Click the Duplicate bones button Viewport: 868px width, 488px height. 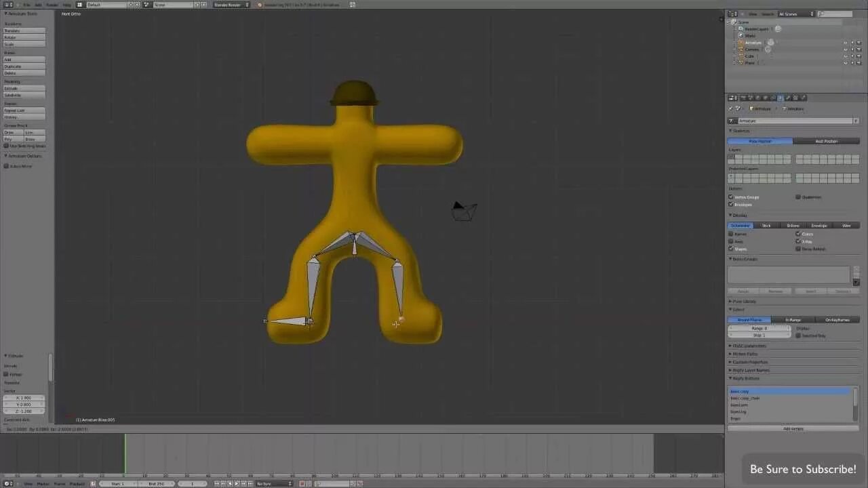[x=24, y=66]
